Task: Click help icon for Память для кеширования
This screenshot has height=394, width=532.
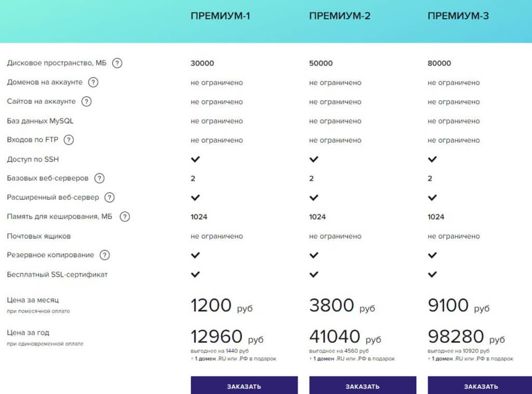Action: (x=125, y=217)
